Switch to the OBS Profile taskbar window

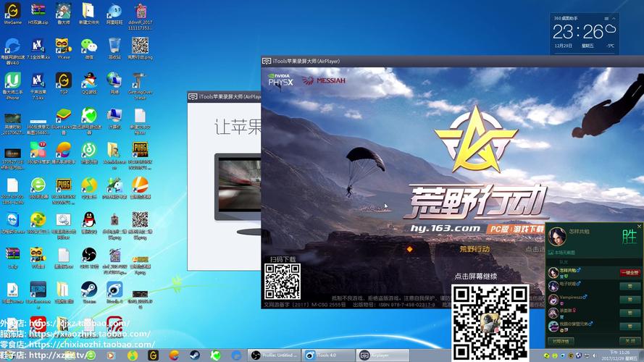274,355
